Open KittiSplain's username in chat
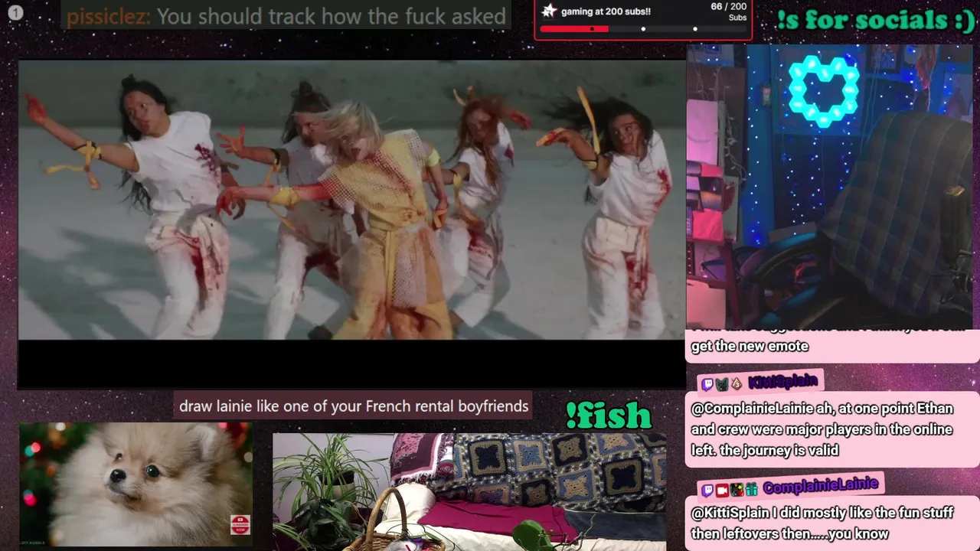 point(782,382)
